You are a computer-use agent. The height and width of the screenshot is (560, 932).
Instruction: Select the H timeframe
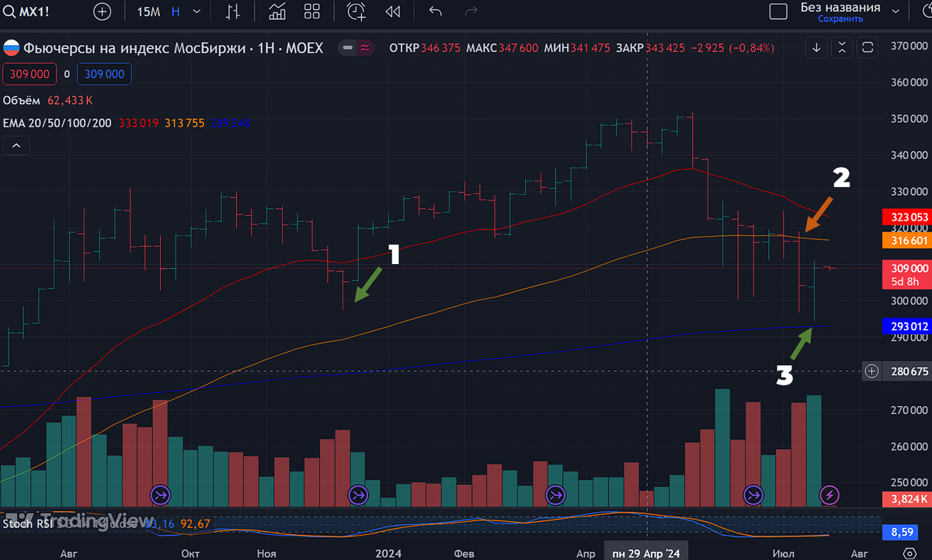[x=176, y=12]
